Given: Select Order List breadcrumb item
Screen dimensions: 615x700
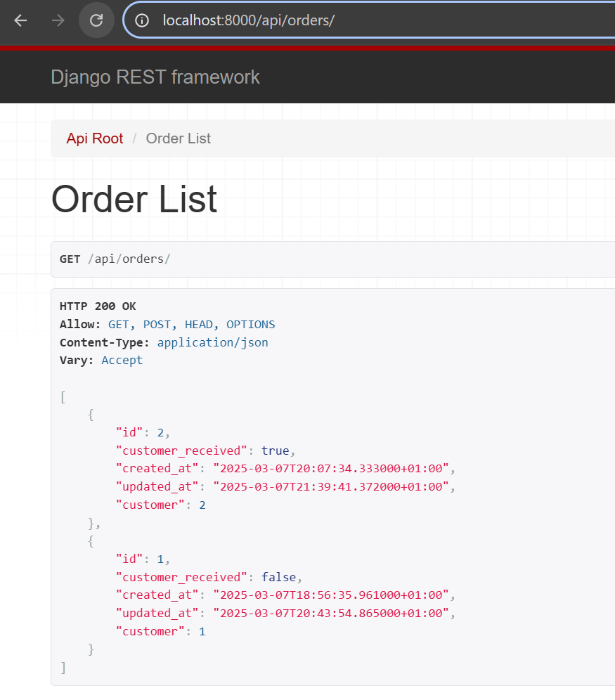Looking at the screenshot, I should [178, 138].
